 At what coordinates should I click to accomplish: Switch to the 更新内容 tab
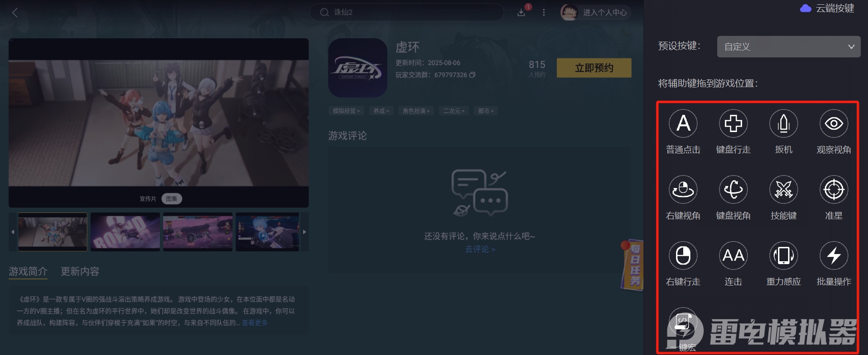[x=80, y=271]
